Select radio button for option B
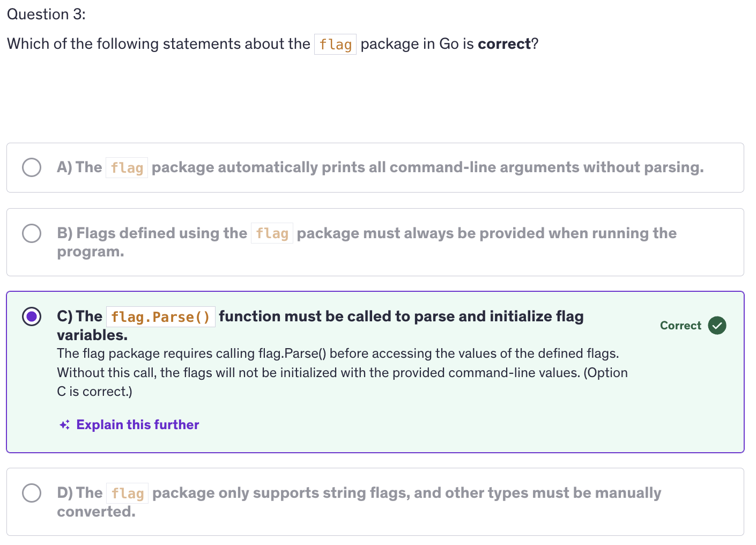Screen dimensions: 756x545 click(32, 233)
